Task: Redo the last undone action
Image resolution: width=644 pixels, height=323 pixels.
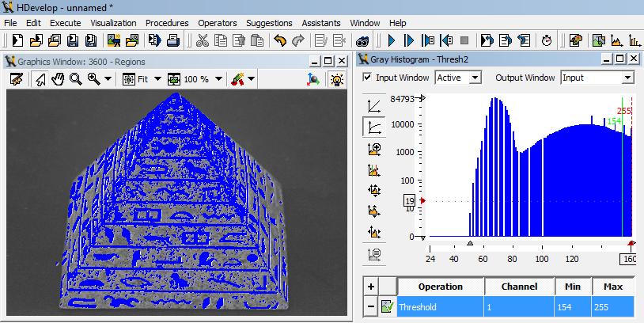Action: [297, 40]
